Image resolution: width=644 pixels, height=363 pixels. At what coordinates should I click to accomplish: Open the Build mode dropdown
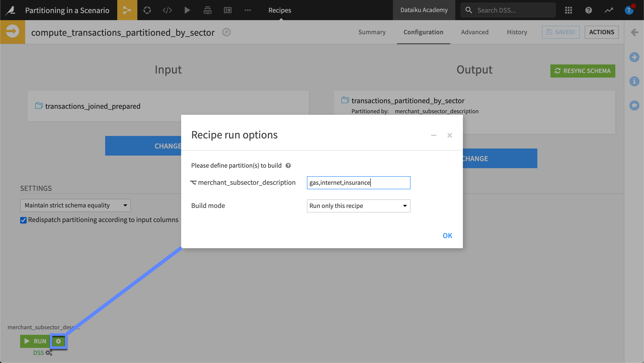pos(358,206)
